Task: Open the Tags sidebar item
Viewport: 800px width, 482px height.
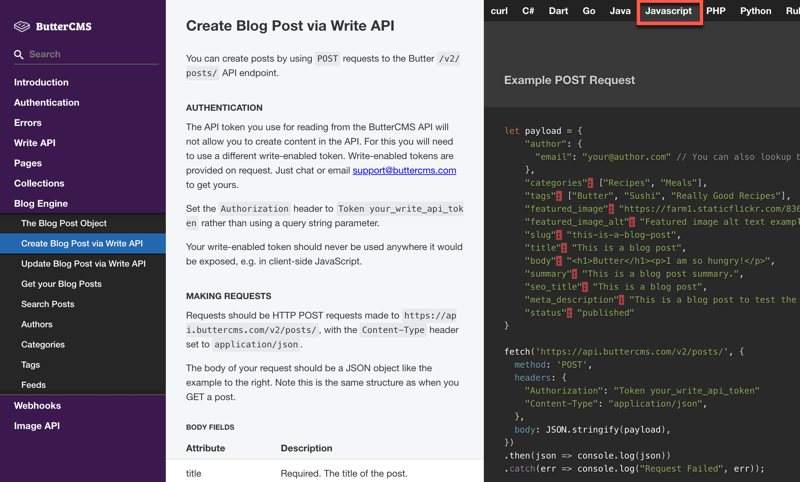Action: point(31,365)
